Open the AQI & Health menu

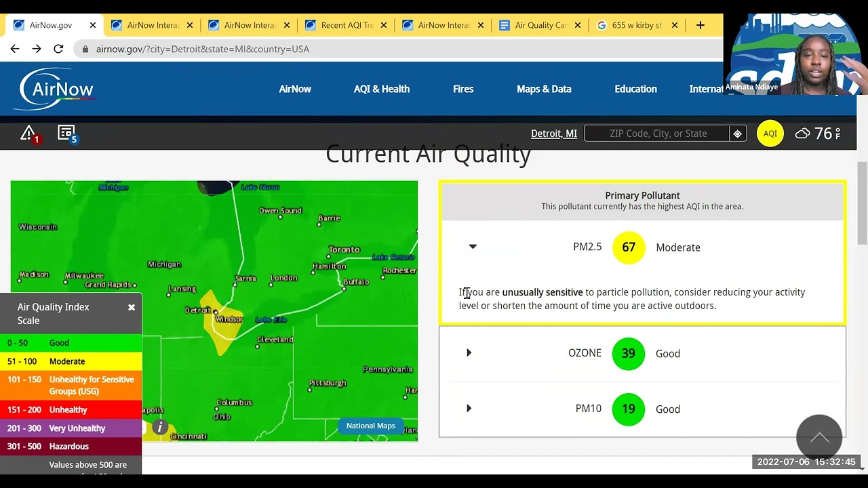point(381,89)
